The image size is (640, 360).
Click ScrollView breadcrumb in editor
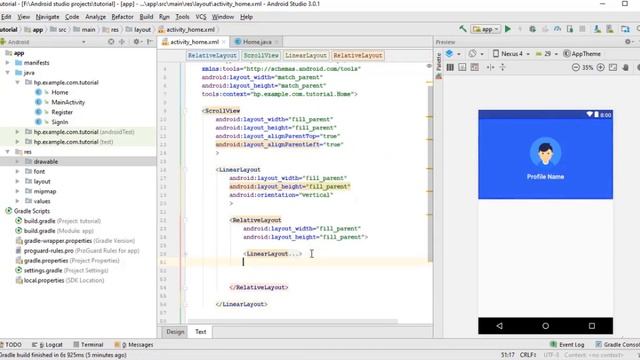(261, 55)
